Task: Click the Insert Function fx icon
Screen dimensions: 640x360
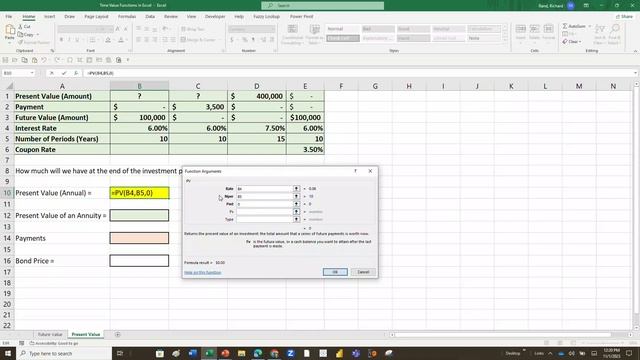Action: [76, 73]
